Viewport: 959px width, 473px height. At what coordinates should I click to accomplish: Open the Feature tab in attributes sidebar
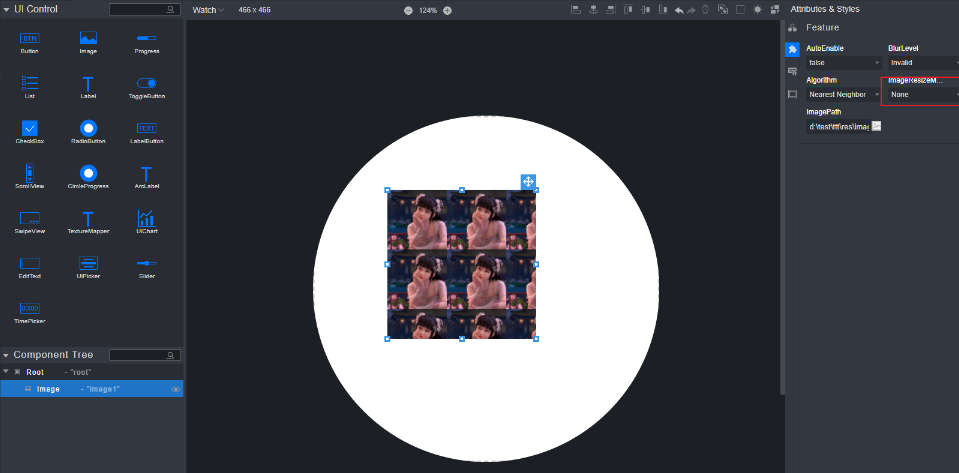pyautogui.click(x=792, y=49)
